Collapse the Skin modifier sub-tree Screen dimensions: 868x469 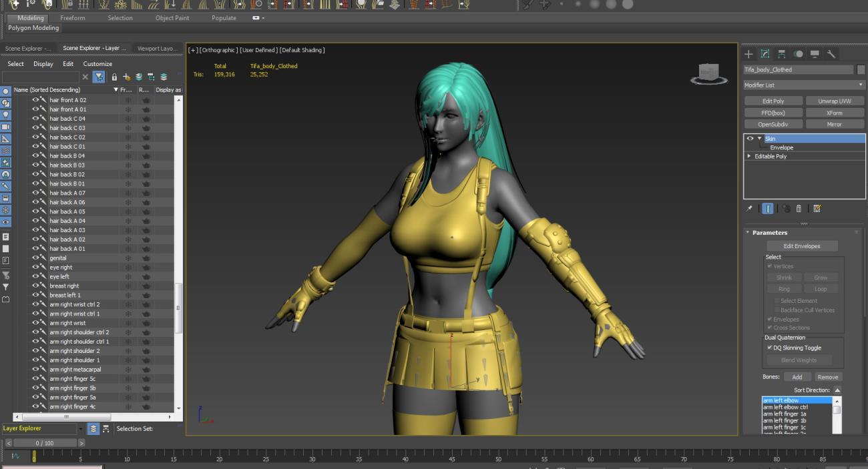tap(759, 139)
